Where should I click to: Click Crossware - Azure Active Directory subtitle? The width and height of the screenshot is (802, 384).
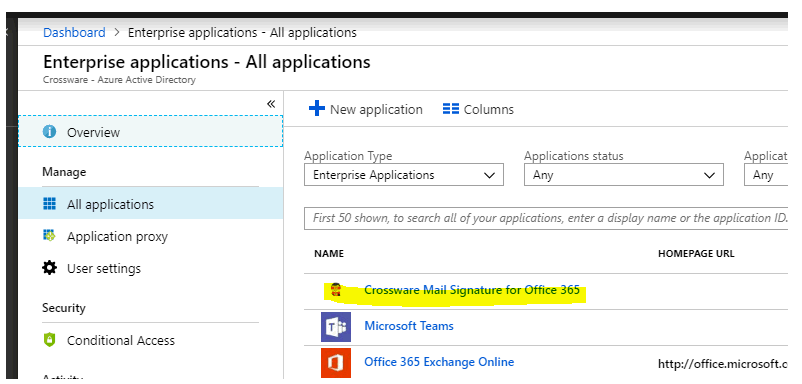pos(119,80)
